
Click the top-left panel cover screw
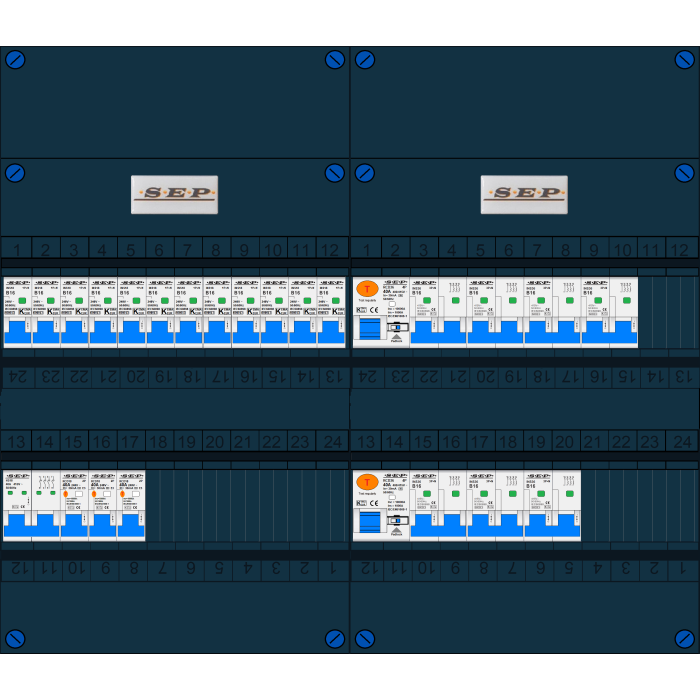click(x=15, y=60)
